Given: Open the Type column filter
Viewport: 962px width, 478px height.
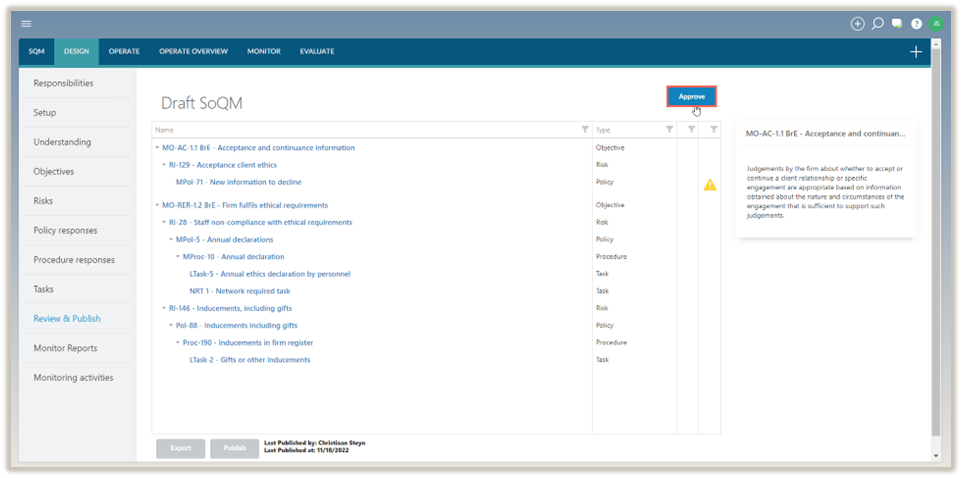Looking at the screenshot, I should point(669,130).
